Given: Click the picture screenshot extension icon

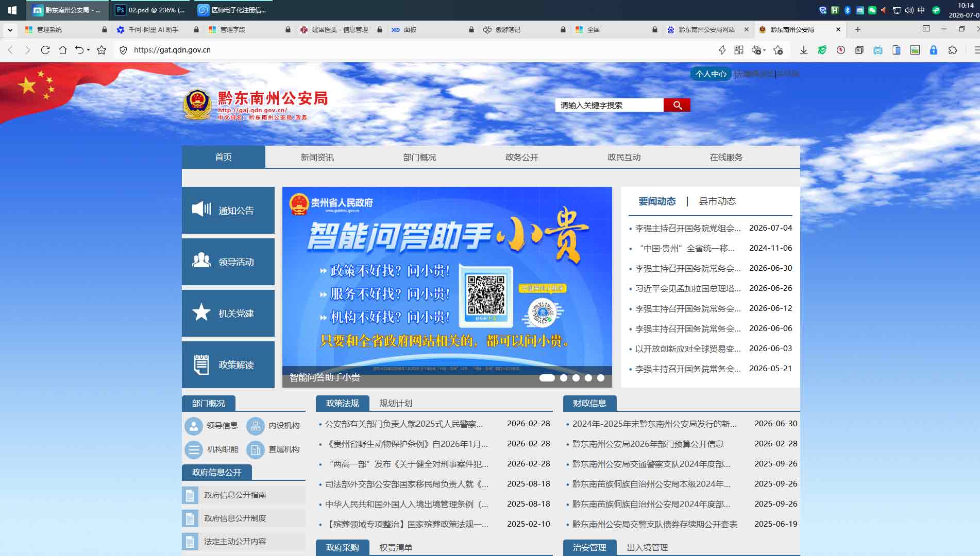Looking at the screenshot, I should (x=915, y=50).
